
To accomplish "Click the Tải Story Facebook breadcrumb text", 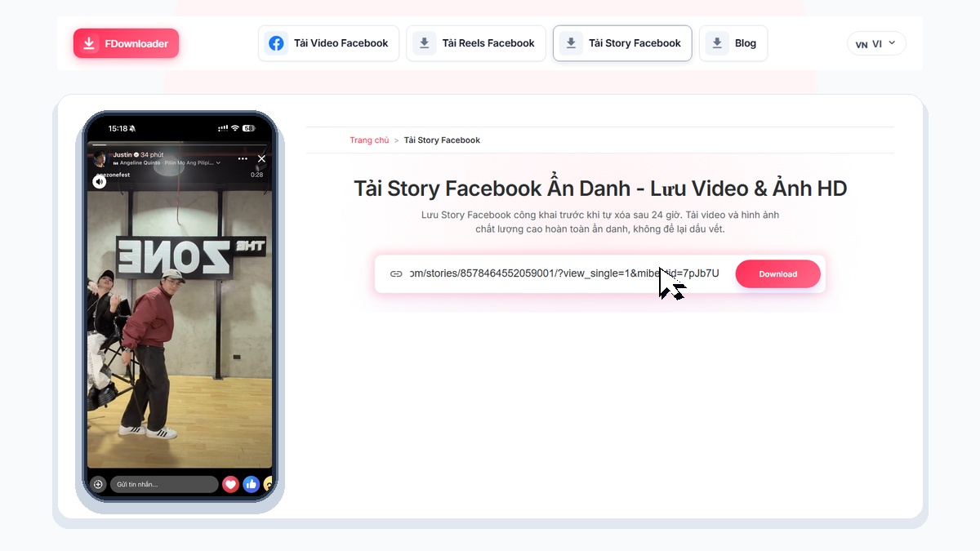I will coord(442,140).
